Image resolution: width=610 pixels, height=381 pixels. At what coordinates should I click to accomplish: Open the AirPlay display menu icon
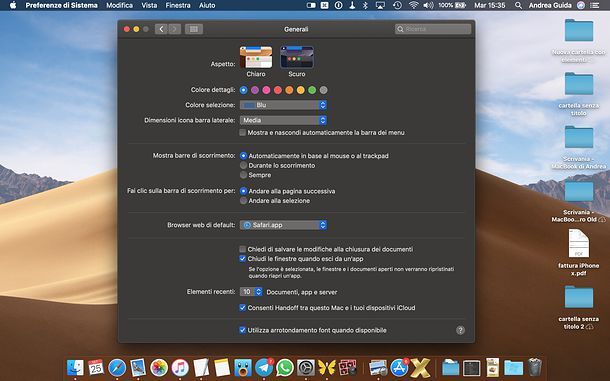380,5
